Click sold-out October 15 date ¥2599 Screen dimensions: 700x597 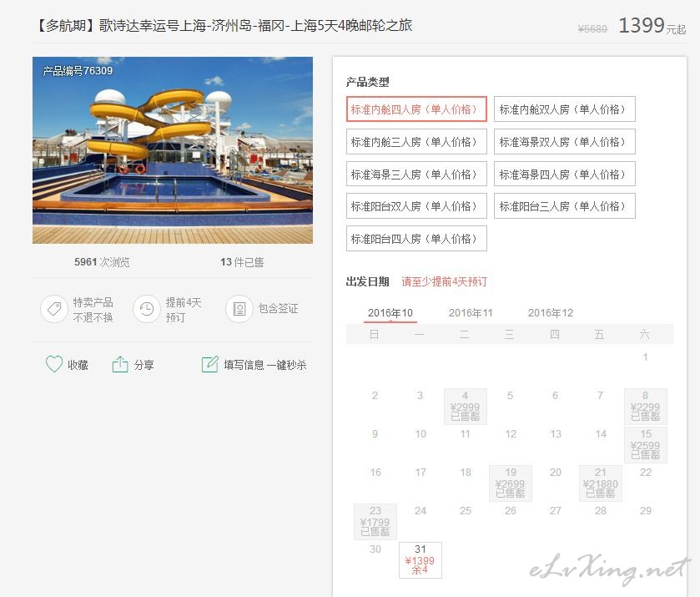point(645,445)
